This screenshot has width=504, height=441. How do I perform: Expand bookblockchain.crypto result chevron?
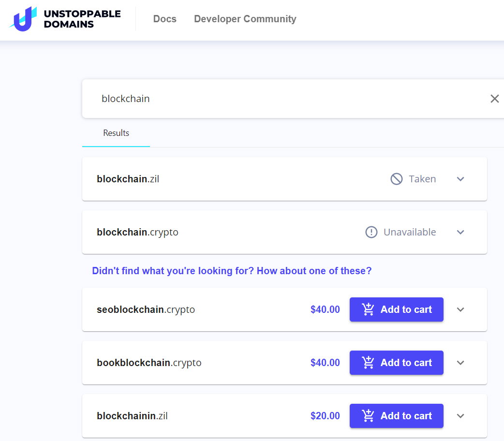[460, 363]
